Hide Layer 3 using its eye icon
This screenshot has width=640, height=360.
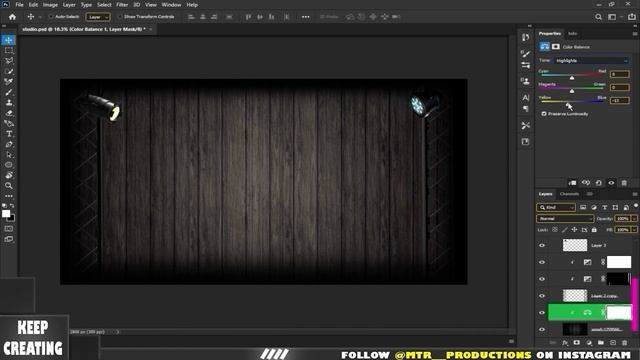click(542, 245)
